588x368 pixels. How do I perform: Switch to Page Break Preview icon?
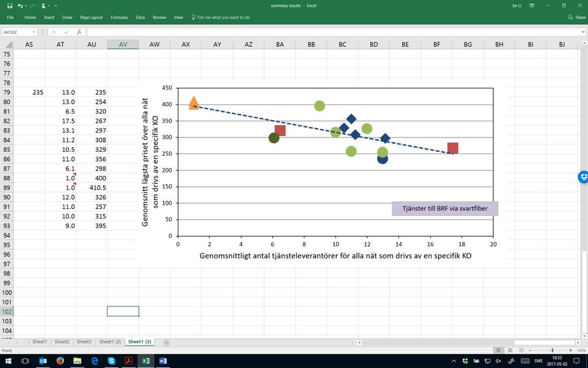pyautogui.click(x=521, y=350)
